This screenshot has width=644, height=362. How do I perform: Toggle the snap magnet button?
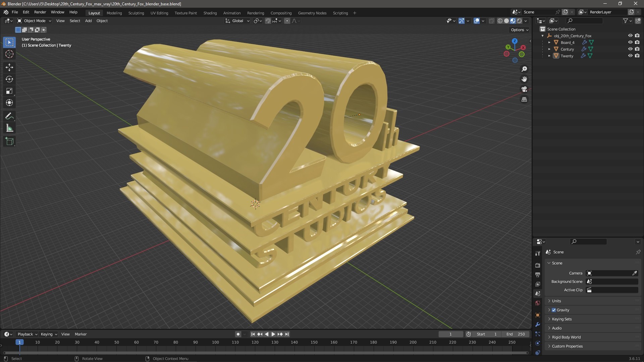pyautogui.click(x=268, y=21)
